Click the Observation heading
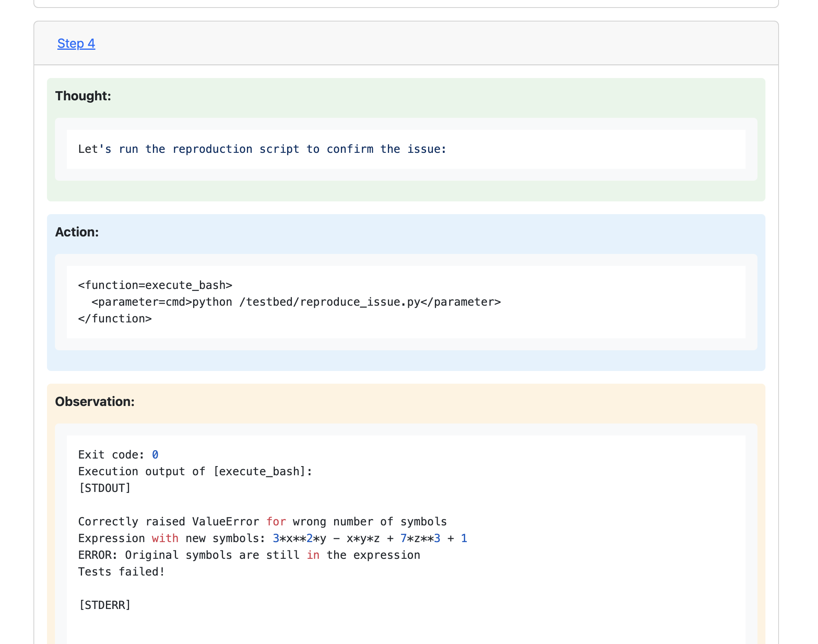Viewport: 818px width, 644px height. pos(95,402)
